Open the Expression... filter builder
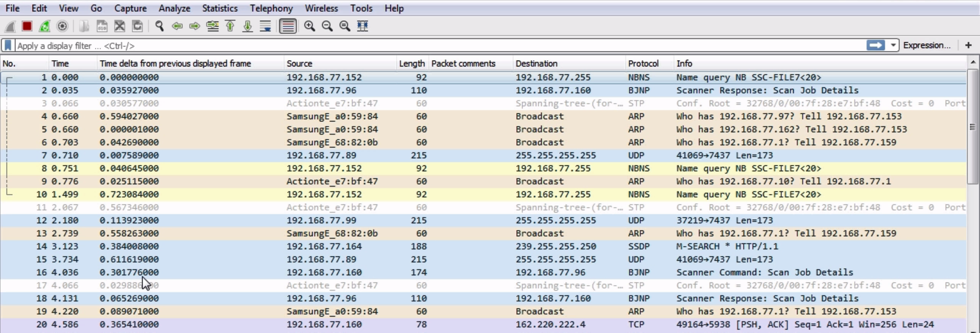Viewport: 980px width, 333px height. (x=926, y=45)
